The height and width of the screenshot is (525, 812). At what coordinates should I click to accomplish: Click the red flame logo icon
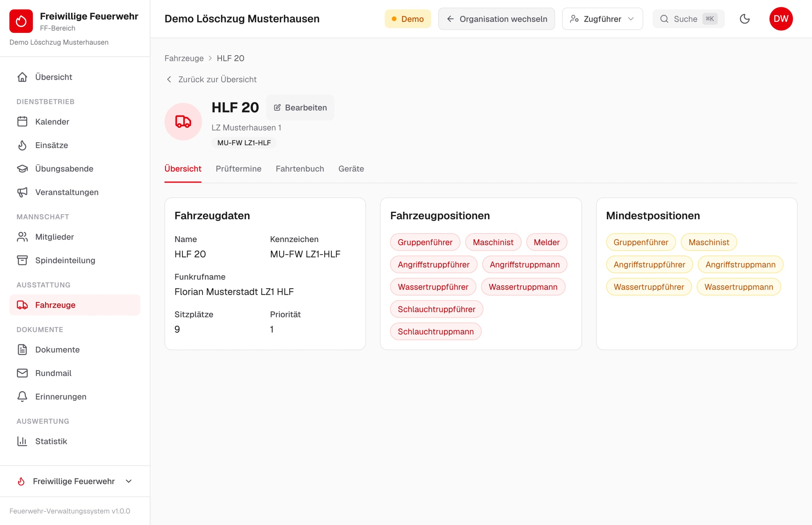[21, 21]
